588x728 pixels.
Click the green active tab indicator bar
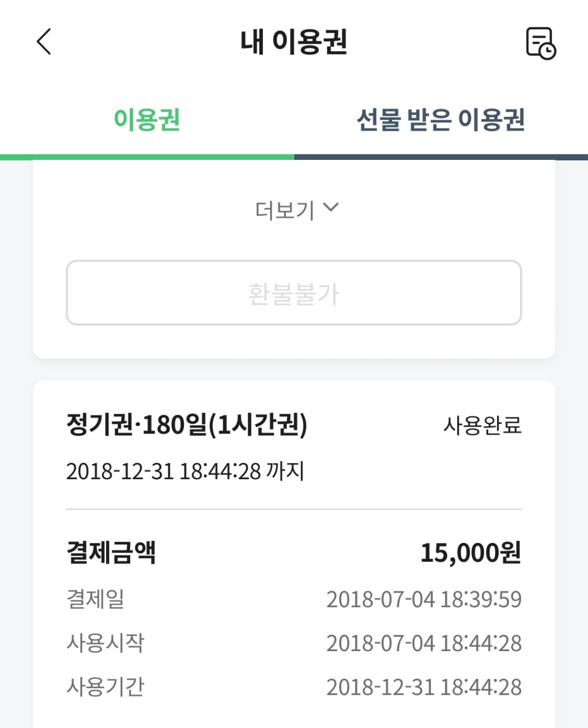147,157
